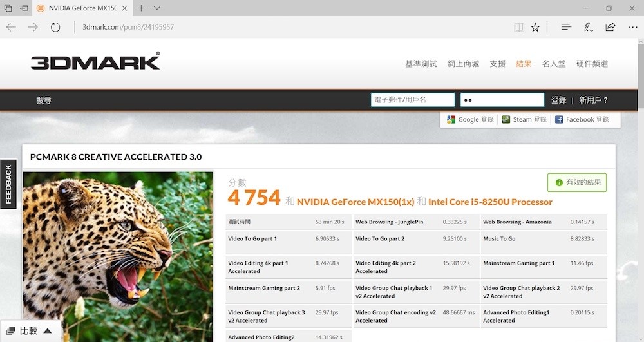Open the 結果 menu item
644x342 pixels.
click(x=524, y=64)
